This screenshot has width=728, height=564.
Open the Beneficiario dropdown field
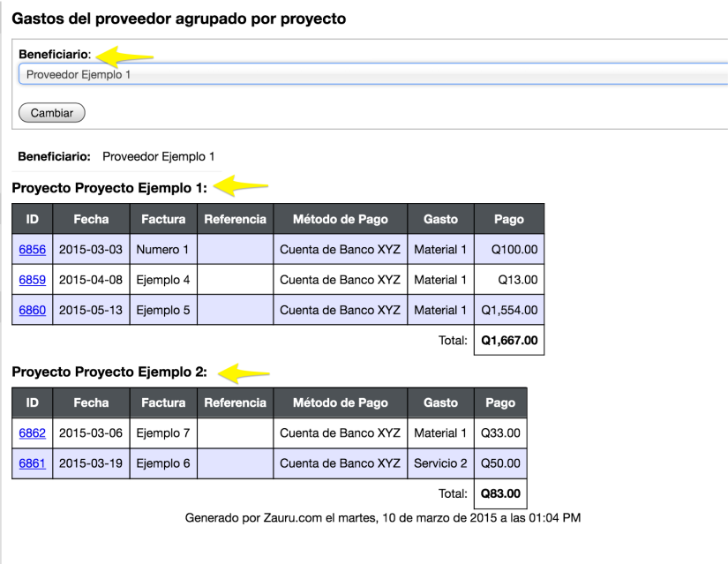coord(372,74)
